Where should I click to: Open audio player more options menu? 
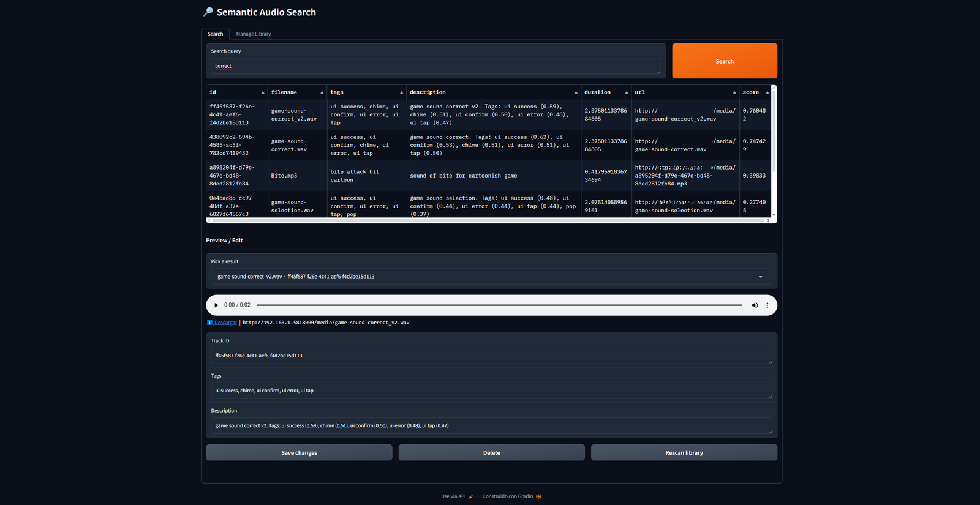[767, 305]
